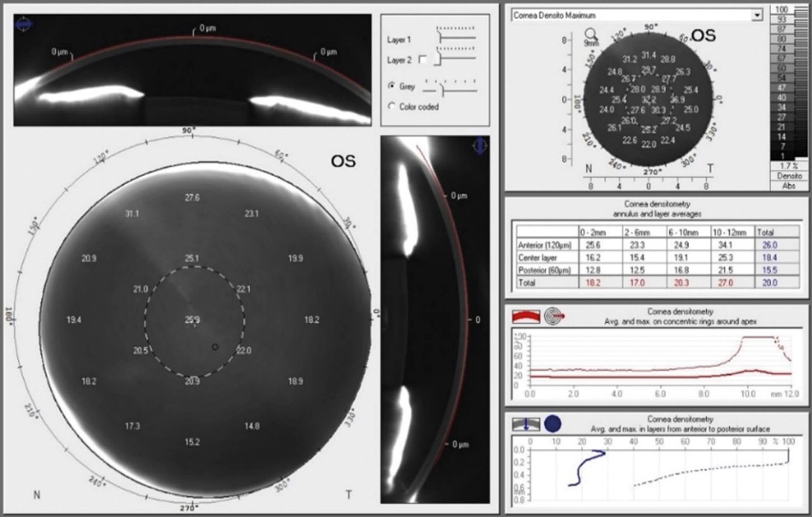Viewport: 812px width, 517px height.
Task: Click the blue horizontal scan direction icon
Action: pos(24,25)
